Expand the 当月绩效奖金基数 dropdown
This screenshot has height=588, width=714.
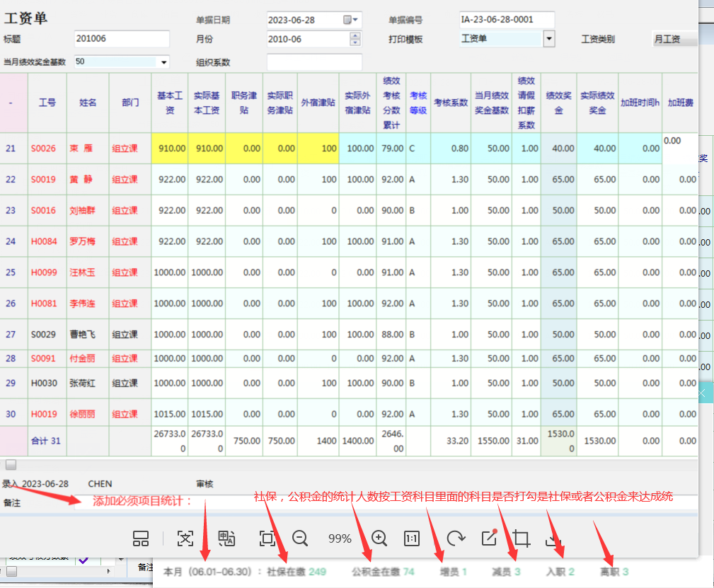[x=164, y=62]
